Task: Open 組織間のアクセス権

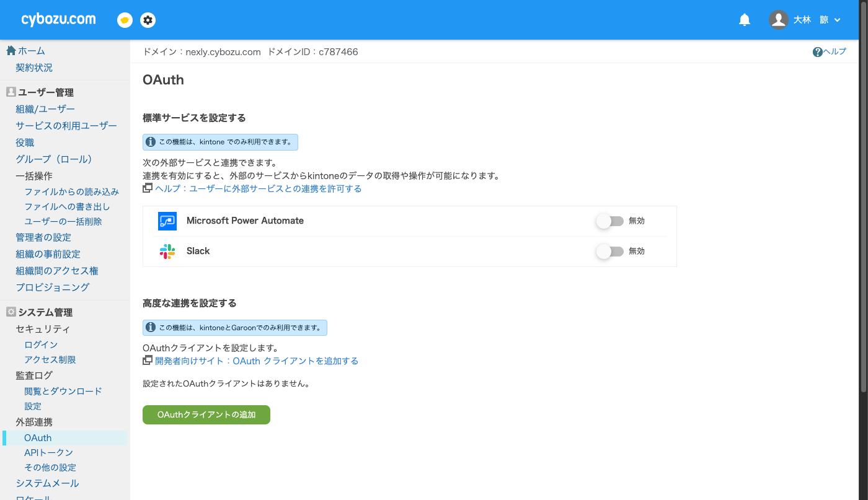Action: point(57,271)
